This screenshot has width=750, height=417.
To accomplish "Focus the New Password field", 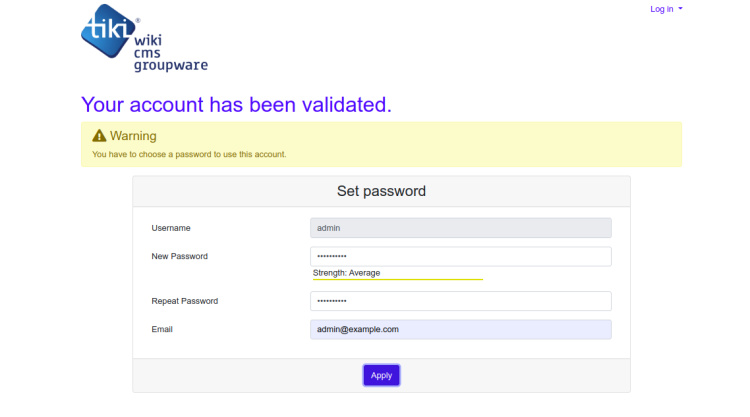I will pyautogui.click(x=461, y=257).
